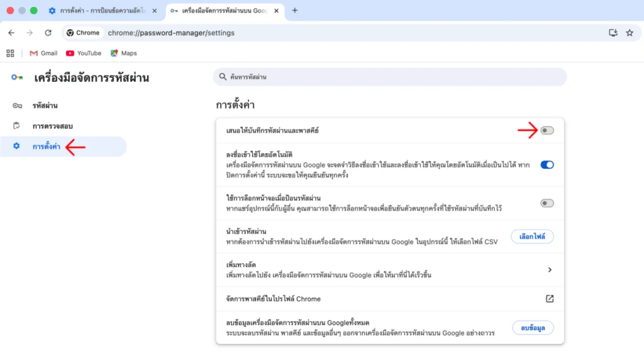Click the browser forward arrow
The image size is (644, 352).
click(x=30, y=33)
